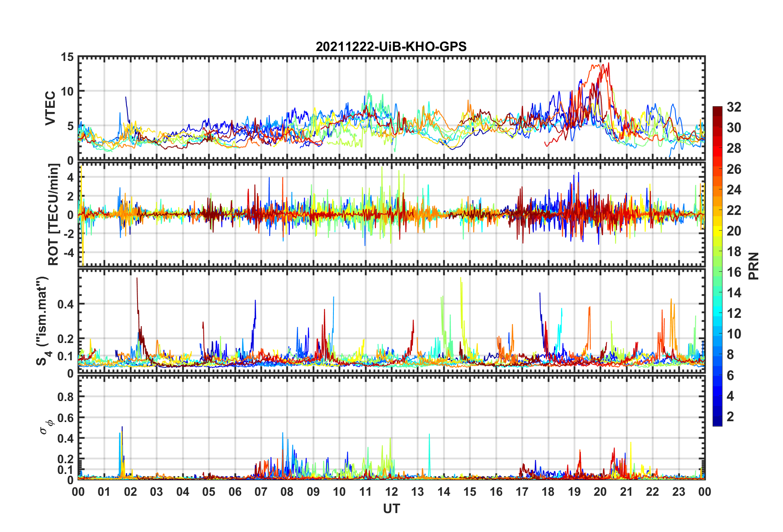Click colorbar tick label 2
The height and width of the screenshot is (532, 783).
tap(730, 417)
